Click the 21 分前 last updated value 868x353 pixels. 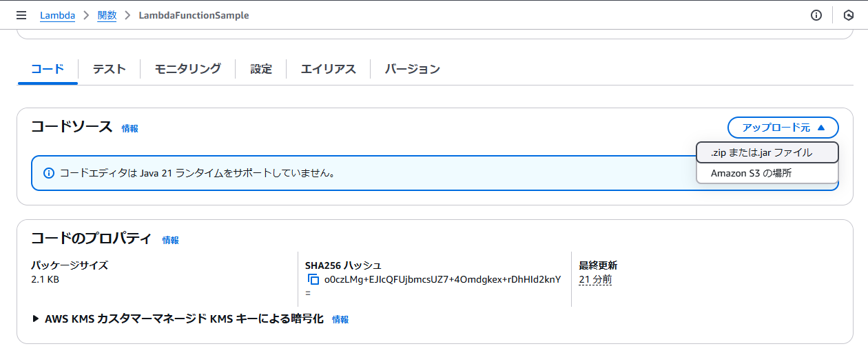(595, 279)
